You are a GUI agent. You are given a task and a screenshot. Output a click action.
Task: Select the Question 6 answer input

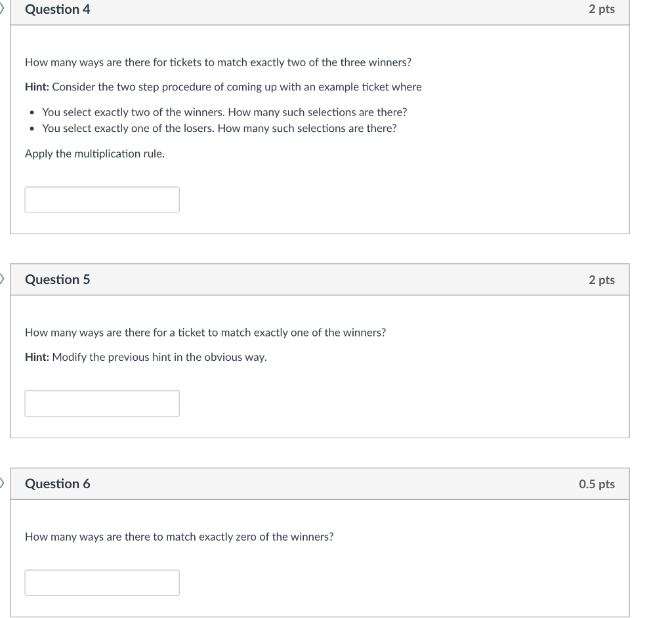pos(102,582)
